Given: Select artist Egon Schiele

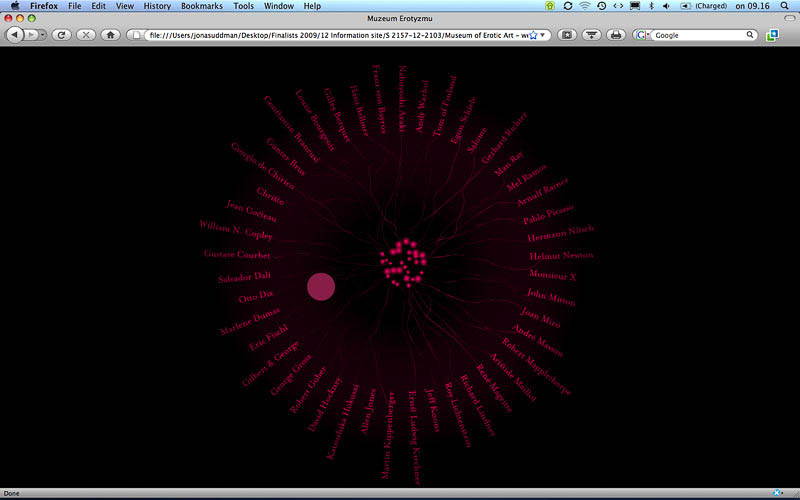Looking at the screenshot, I should 463,120.
